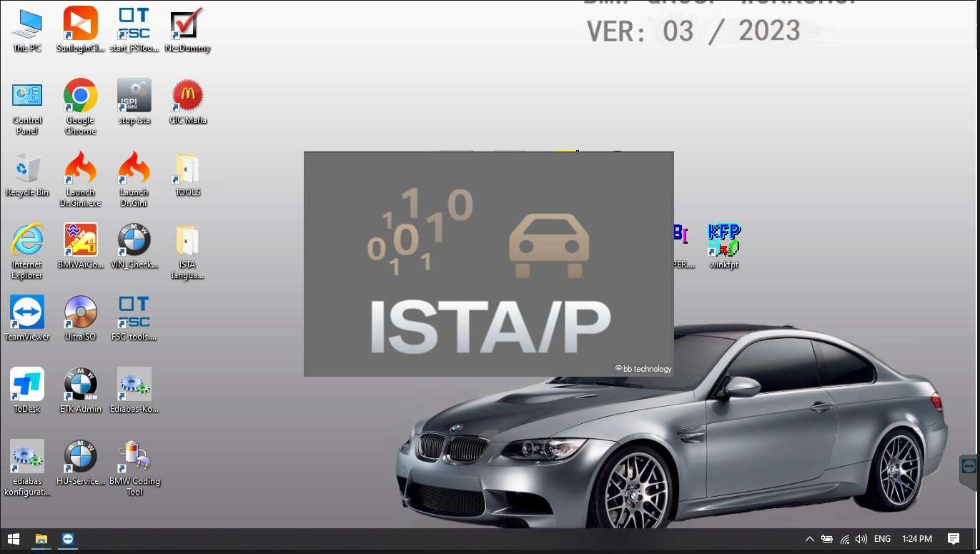Open the ToDesk desktop shortcut
This screenshot has height=554, width=980.
[x=27, y=391]
